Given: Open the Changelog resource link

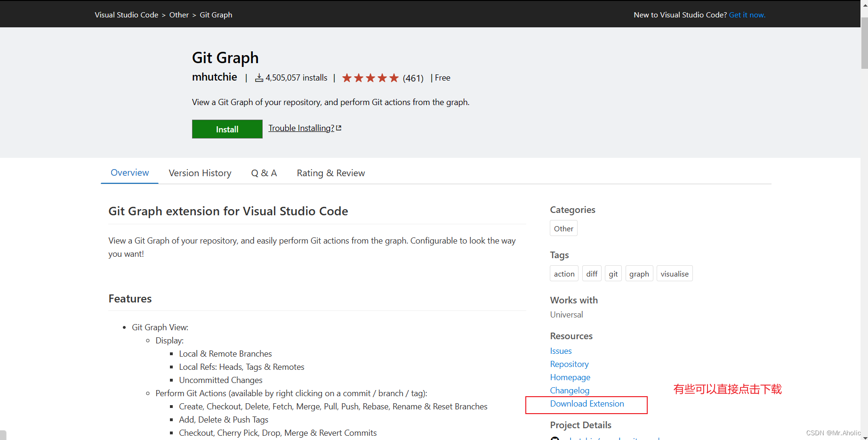Looking at the screenshot, I should pyautogui.click(x=570, y=391).
